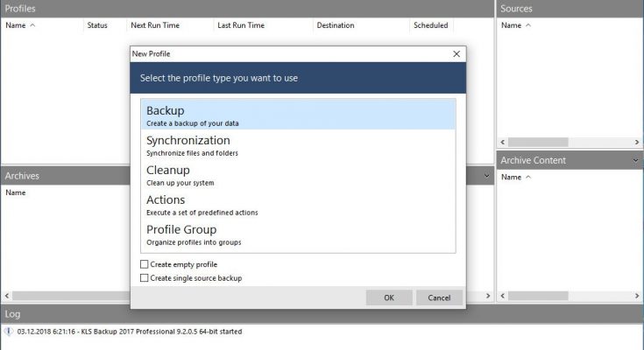Pick the Cleanup profile type
This screenshot has height=350, width=644.
(x=298, y=174)
